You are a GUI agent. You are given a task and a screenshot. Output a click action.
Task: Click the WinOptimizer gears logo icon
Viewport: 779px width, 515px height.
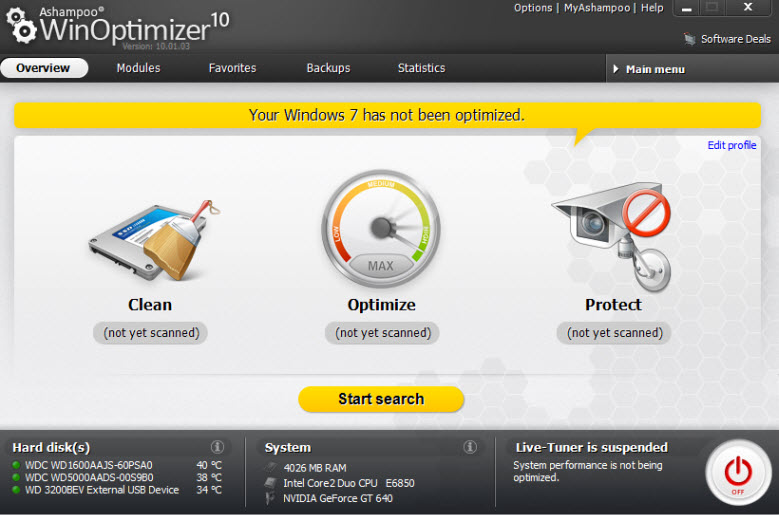(x=21, y=25)
